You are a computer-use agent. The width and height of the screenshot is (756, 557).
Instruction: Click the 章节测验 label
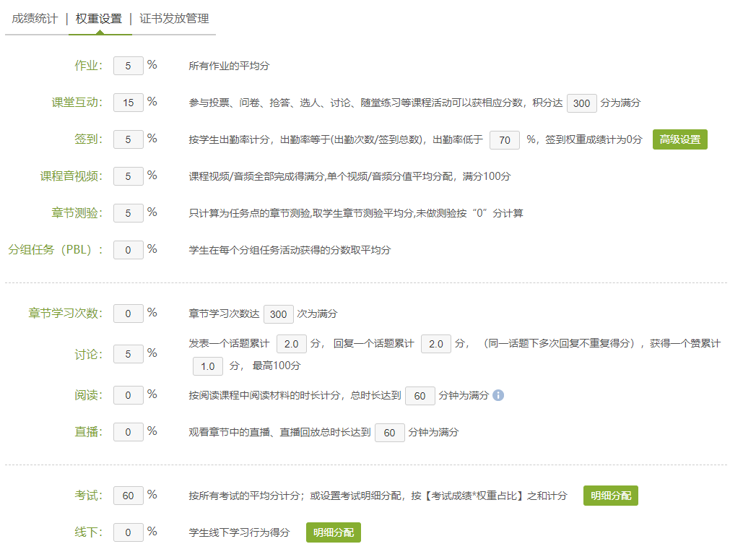coord(77,212)
